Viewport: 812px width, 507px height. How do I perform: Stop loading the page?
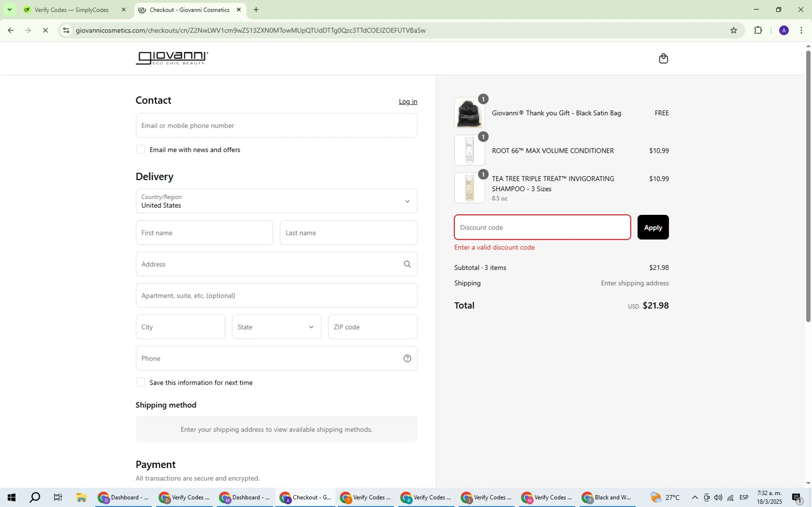click(45, 30)
